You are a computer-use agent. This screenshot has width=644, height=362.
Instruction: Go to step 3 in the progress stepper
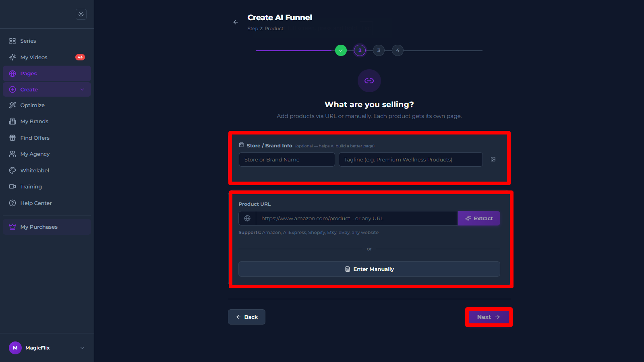(379, 50)
